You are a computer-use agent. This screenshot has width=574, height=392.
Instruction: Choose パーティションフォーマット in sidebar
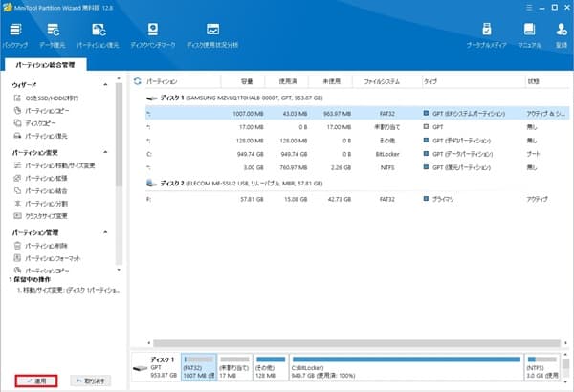[47, 258]
